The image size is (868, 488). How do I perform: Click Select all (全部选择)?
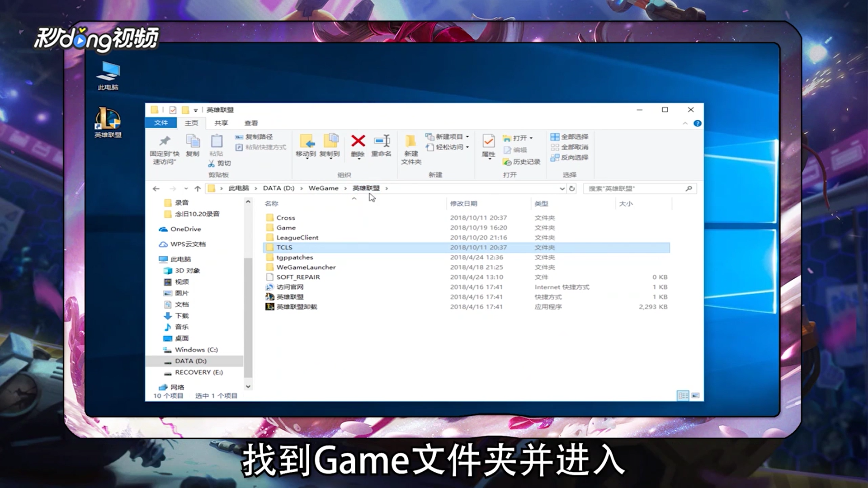(x=570, y=136)
